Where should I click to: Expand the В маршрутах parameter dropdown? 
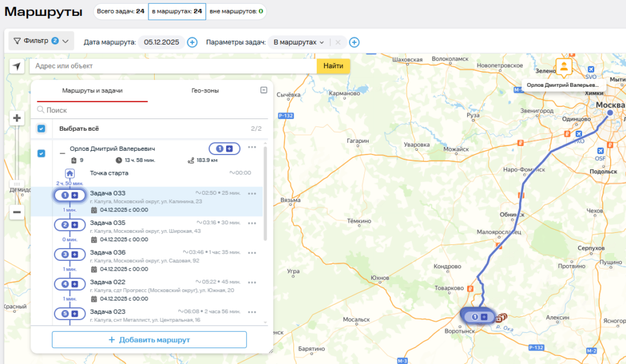point(298,42)
